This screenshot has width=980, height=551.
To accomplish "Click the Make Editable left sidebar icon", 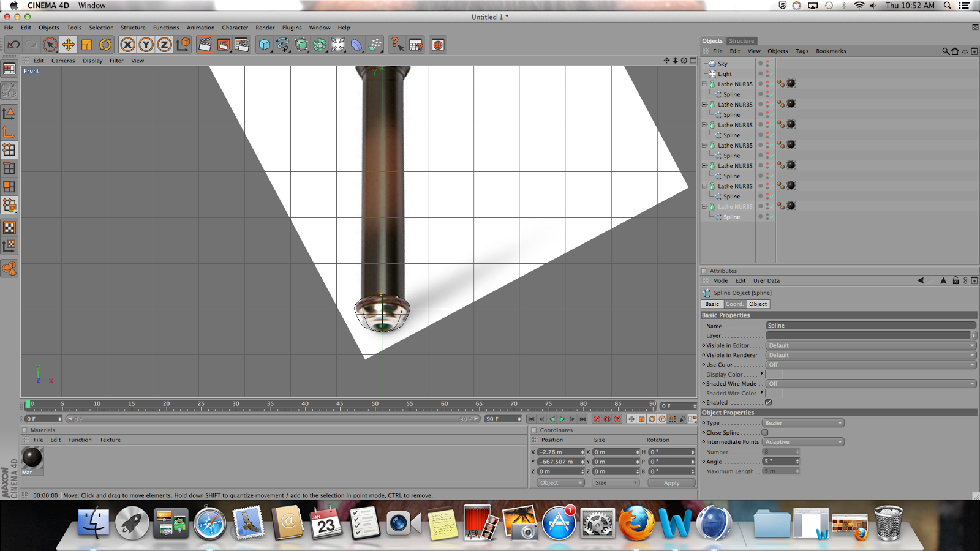I will click(x=9, y=91).
